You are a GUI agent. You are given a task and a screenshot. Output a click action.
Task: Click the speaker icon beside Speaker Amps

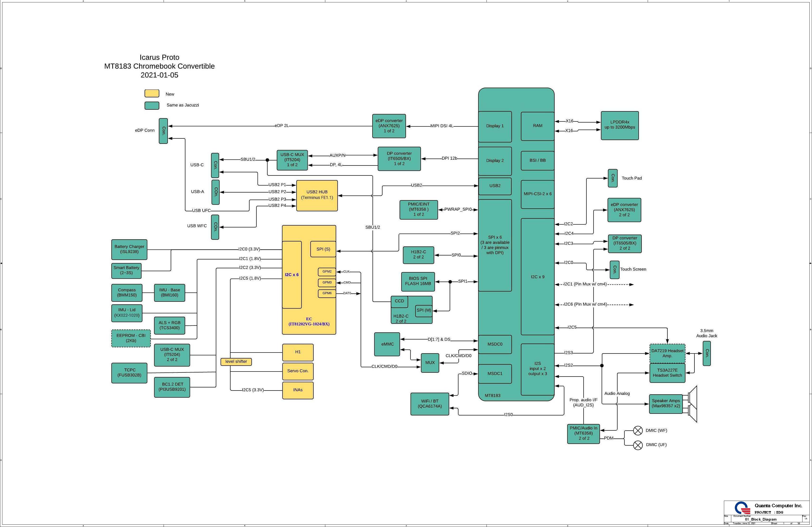[693, 404]
